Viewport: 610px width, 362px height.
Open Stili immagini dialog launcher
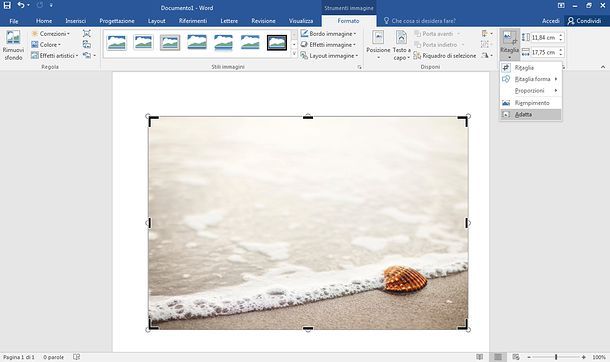(x=359, y=67)
